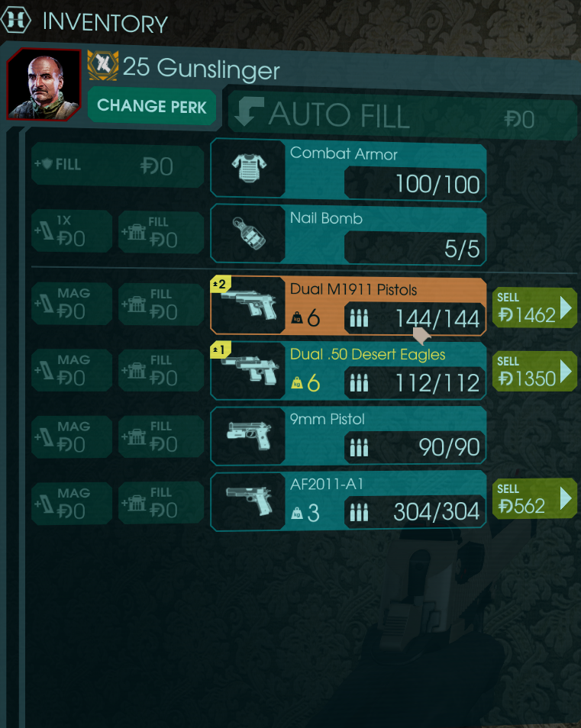The image size is (581, 728).
Task: Select the Combat Armor vest icon
Action: tap(248, 168)
